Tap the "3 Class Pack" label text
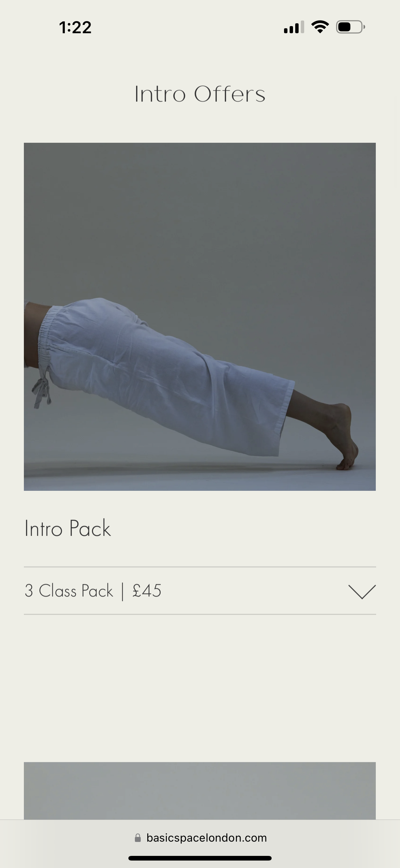Viewport: 400px width, 868px height. pyautogui.click(x=69, y=591)
